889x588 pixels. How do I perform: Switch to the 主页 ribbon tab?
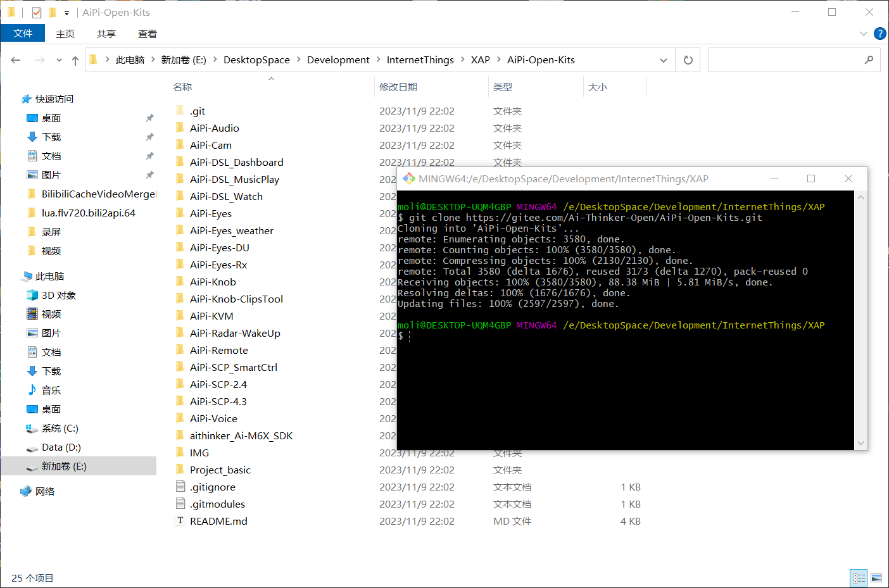pyautogui.click(x=65, y=34)
